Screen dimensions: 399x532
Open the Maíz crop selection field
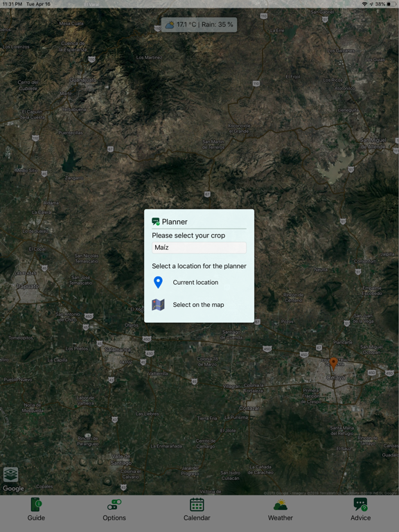coord(199,247)
